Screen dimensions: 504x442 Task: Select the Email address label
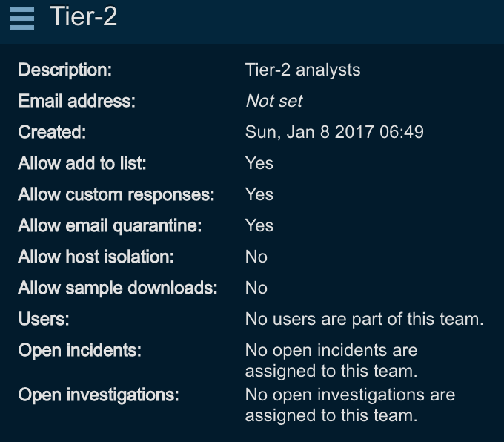tap(76, 102)
